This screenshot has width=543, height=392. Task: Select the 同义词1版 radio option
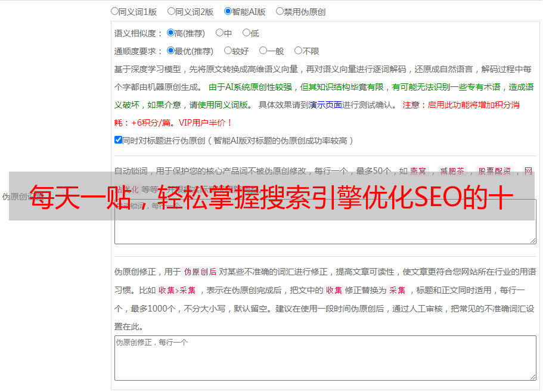114,11
